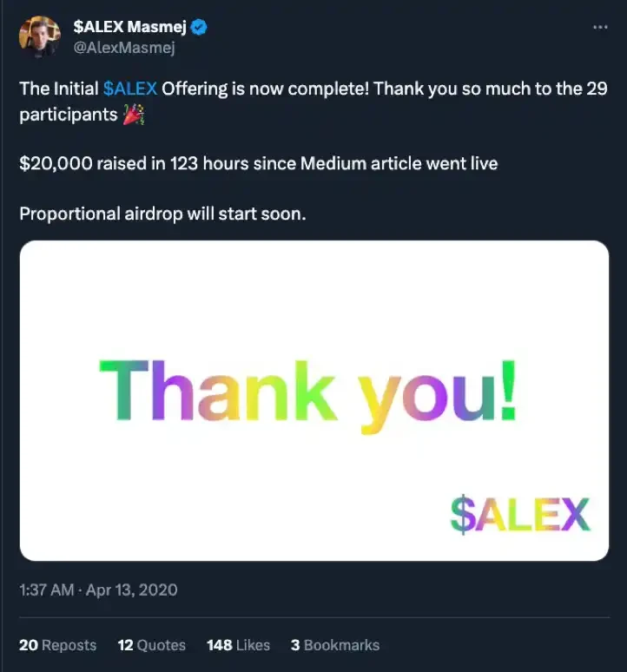Click the Apr 13, 2020 date

click(x=132, y=590)
